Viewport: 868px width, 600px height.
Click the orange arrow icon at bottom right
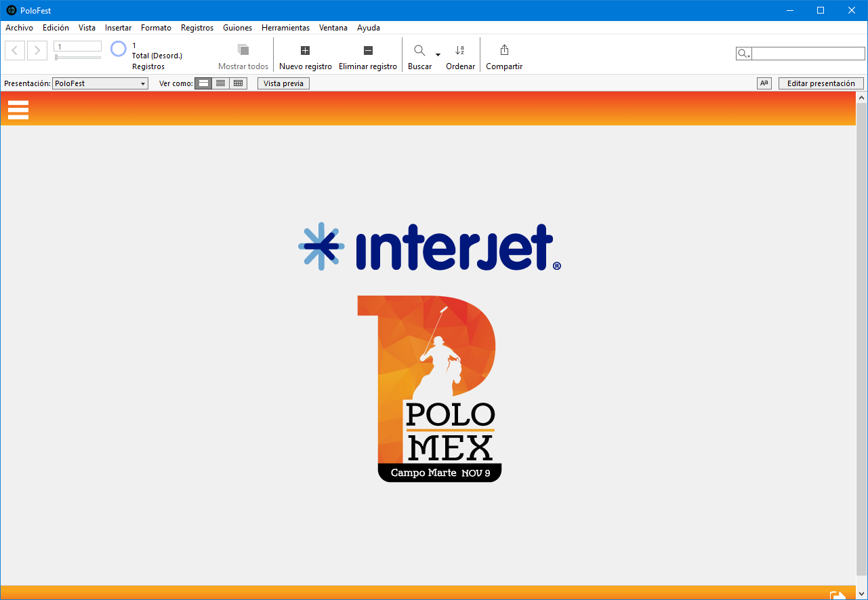pyautogui.click(x=838, y=595)
